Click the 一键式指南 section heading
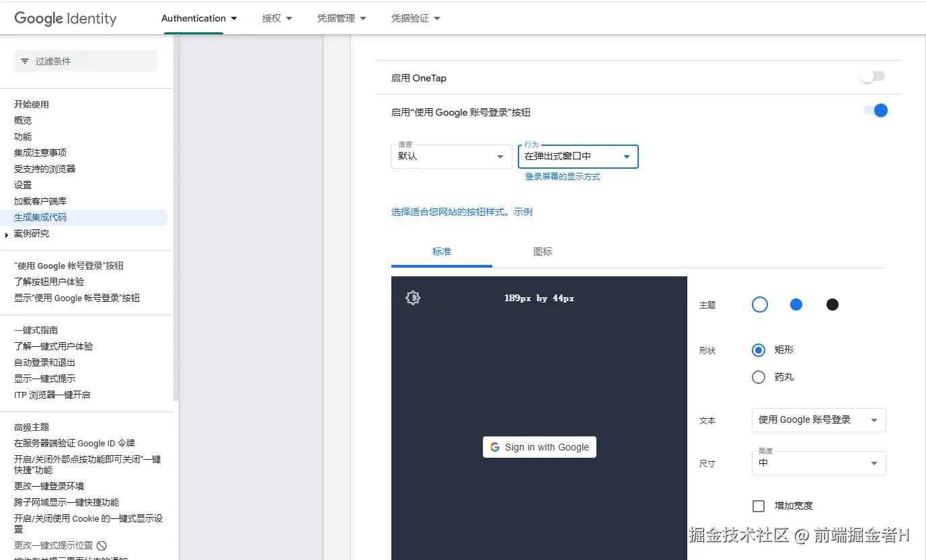Screen dimensions: 926x560 36,330
